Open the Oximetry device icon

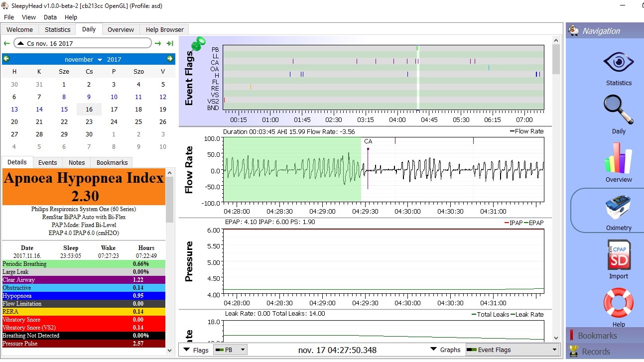[618, 208]
